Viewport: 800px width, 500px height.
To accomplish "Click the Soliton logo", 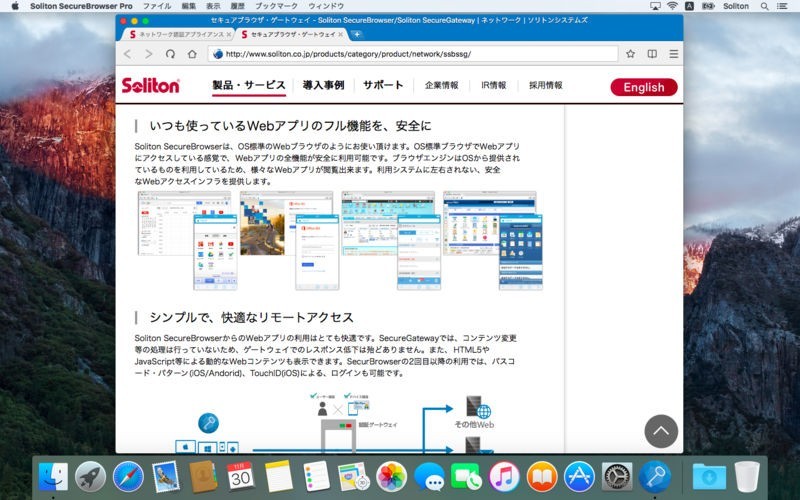I will tap(150, 86).
